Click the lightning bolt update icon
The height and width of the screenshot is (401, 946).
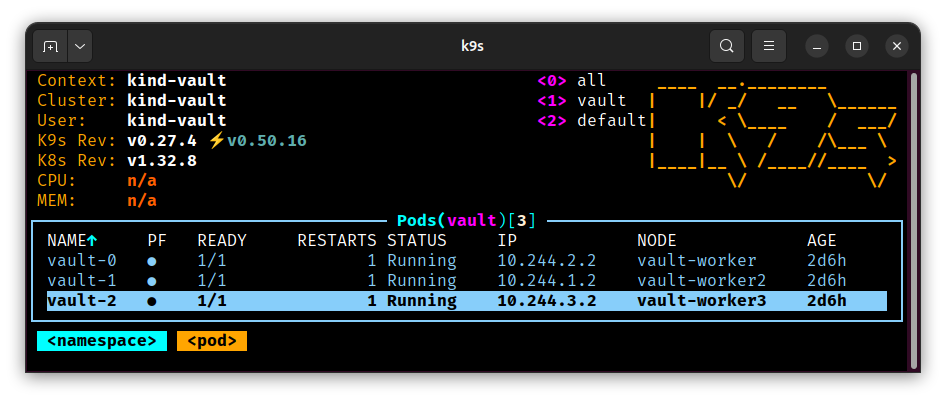tap(217, 141)
